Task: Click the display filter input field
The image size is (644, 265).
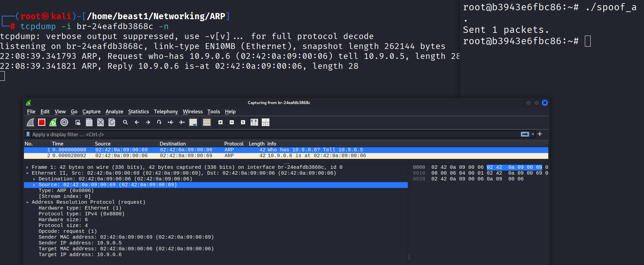Action: (273, 135)
